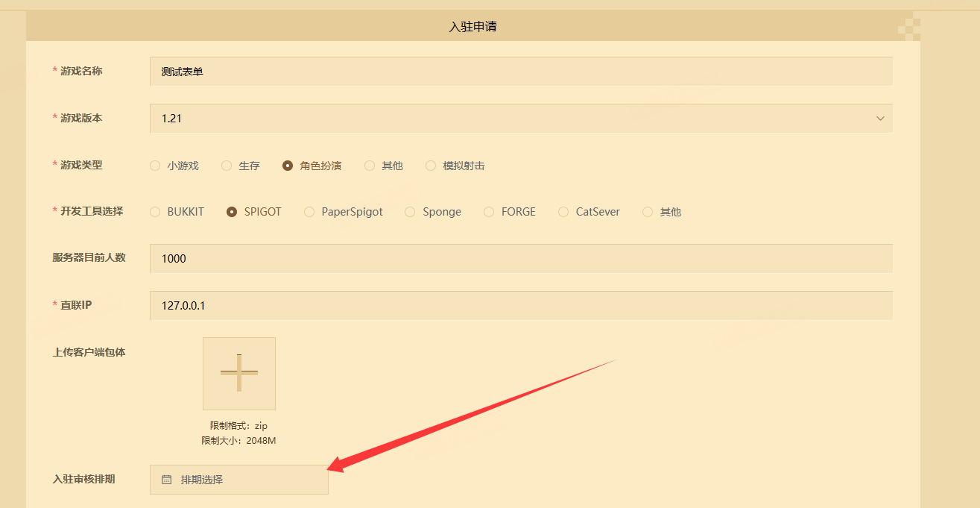This screenshot has width=980, height=508.
Task: Focus the server player count field
Action: coord(520,259)
